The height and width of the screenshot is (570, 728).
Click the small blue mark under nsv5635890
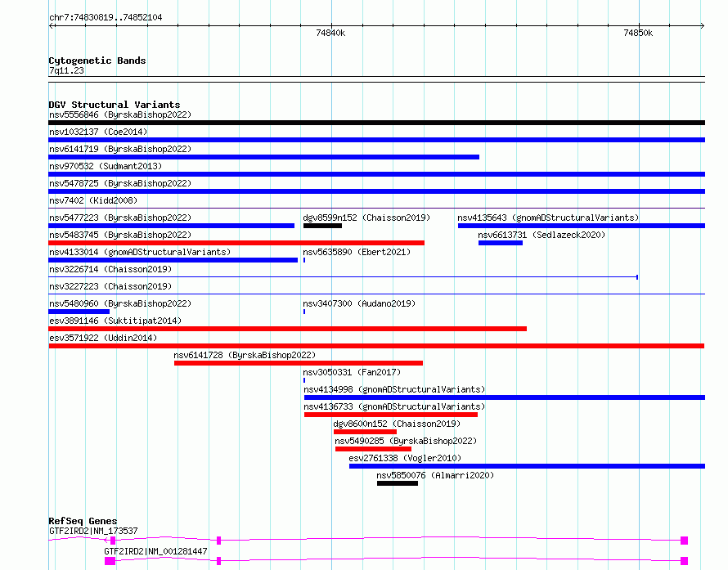(x=304, y=260)
